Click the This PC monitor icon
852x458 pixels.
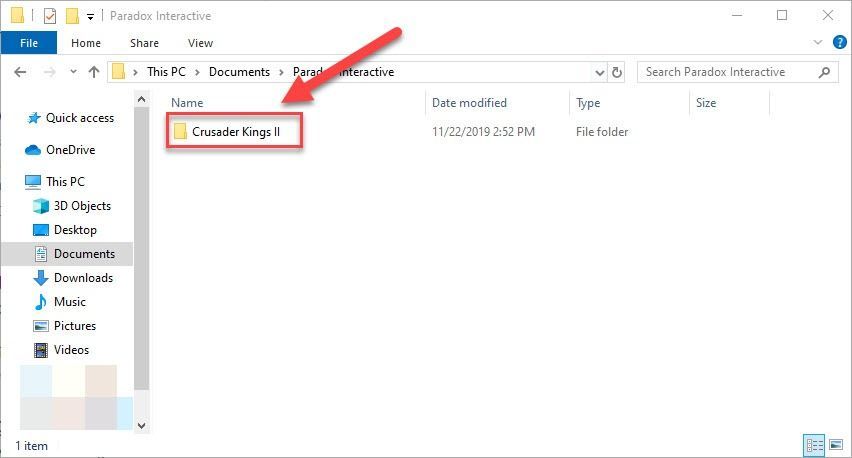[33, 181]
